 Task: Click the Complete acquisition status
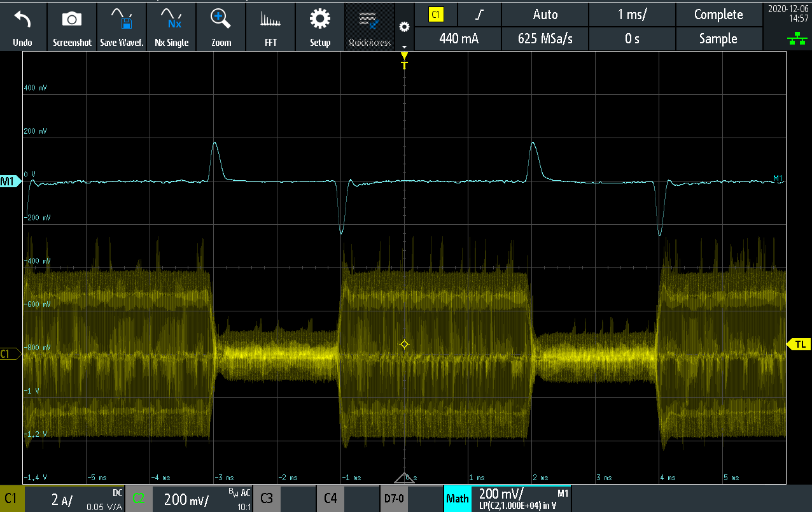pyautogui.click(x=718, y=15)
